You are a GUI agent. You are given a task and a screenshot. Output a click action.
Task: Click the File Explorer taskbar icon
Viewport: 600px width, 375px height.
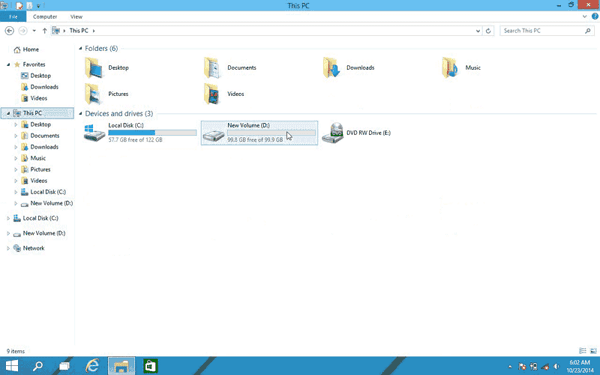[121, 366]
